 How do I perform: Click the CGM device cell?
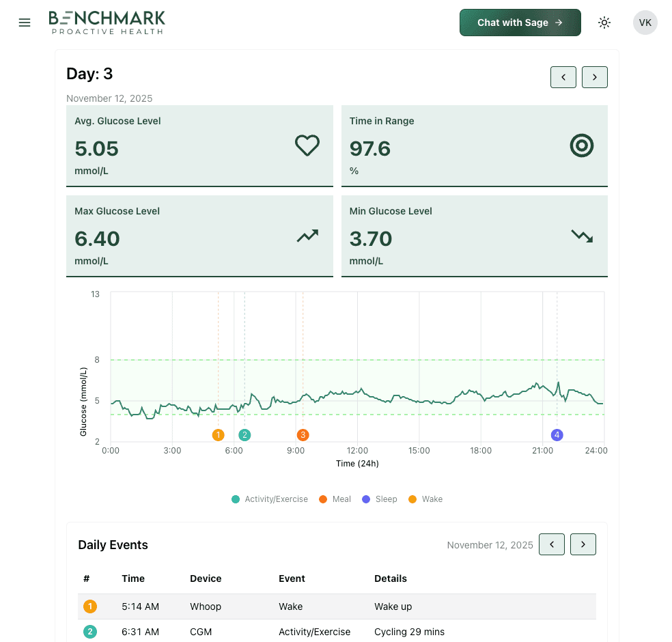click(201, 632)
